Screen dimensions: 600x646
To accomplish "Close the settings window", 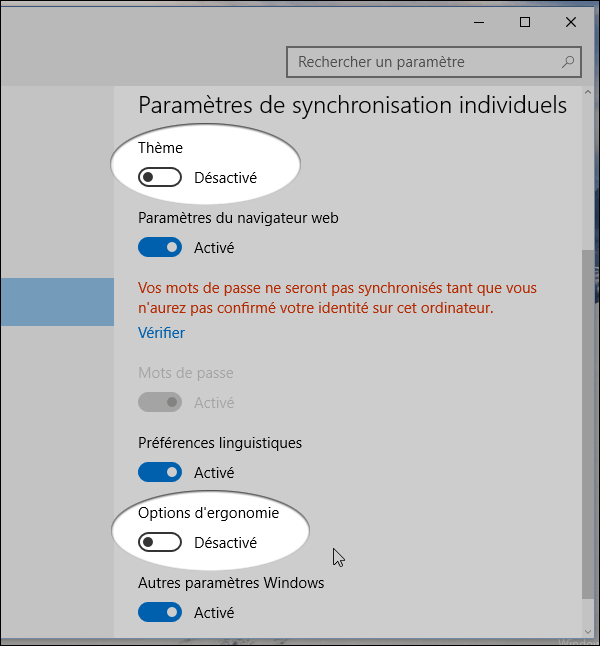I will pos(571,22).
